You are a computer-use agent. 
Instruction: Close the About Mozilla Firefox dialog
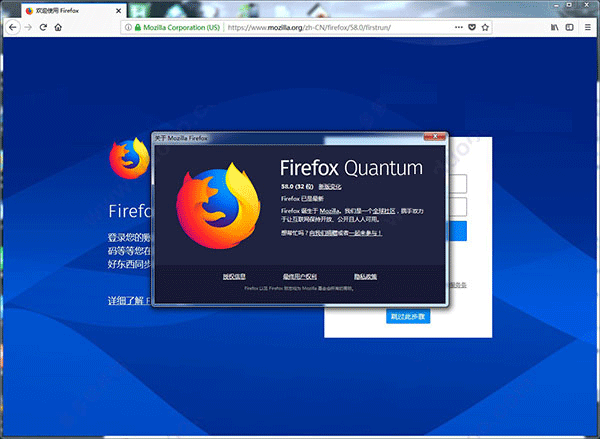(x=435, y=137)
